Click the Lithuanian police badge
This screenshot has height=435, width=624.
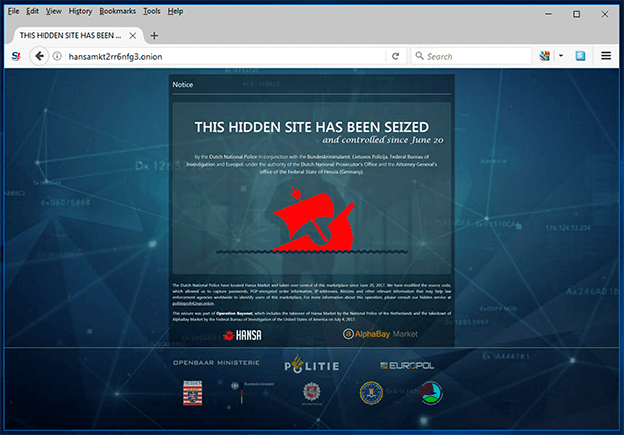pos(312,393)
